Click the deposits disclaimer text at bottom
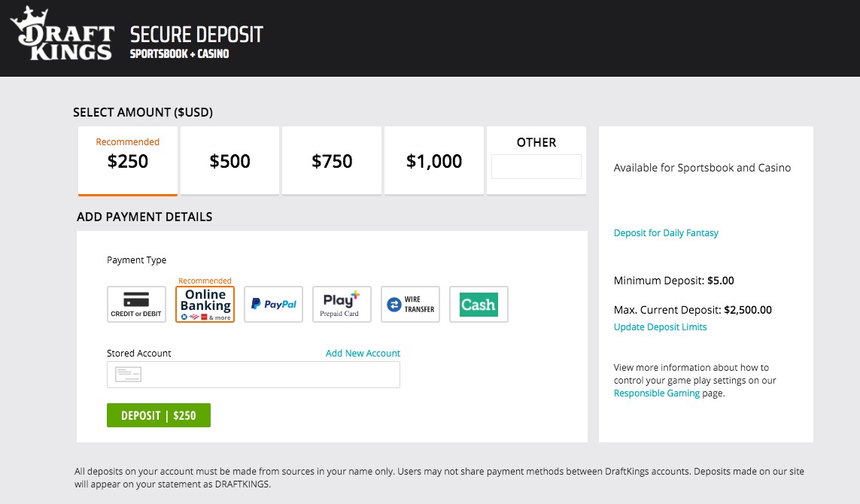Viewport: 860px width, 504px height. click(x=439, y=478)
